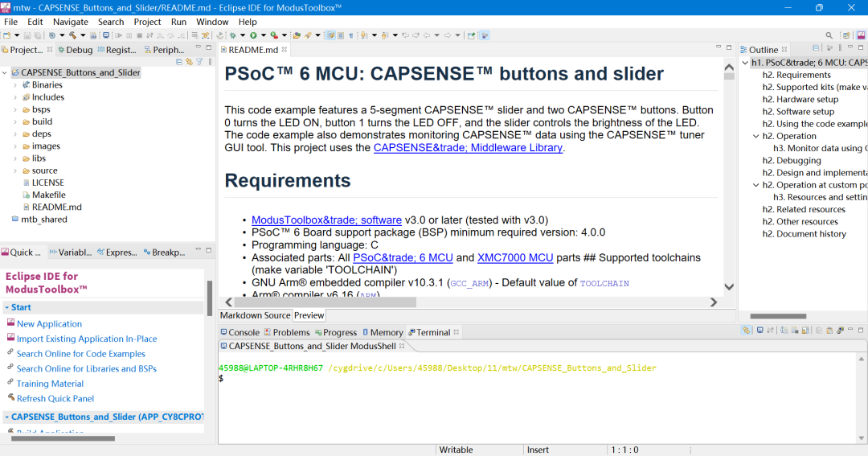Toggle Mark Occurrences in the toolbar
The width and height of the screenshot is (868, 456).
click(330, 35)
